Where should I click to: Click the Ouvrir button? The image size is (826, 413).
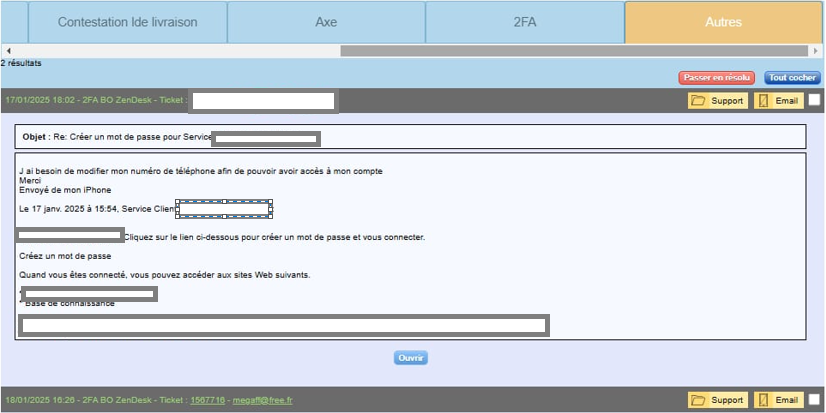[411, 358]
